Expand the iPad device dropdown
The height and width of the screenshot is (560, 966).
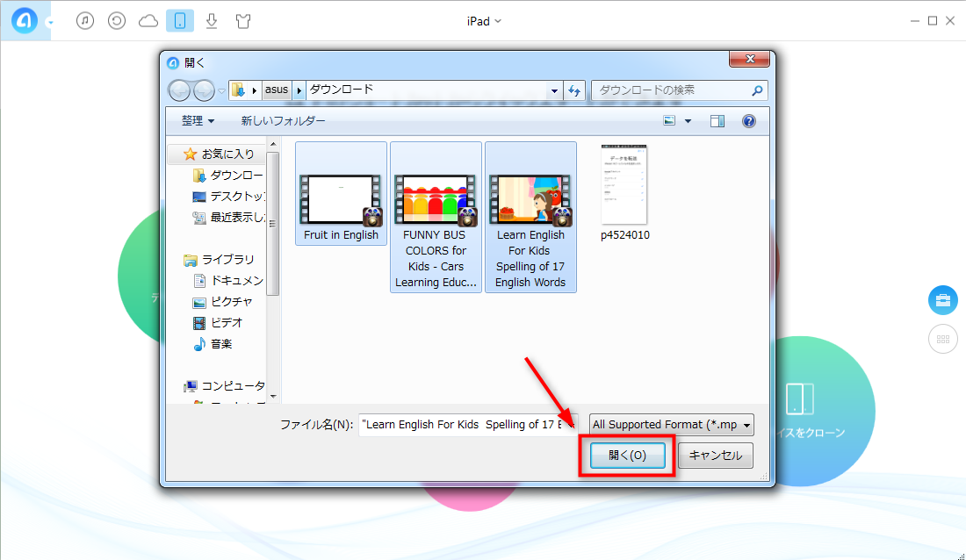click(484, 21)
